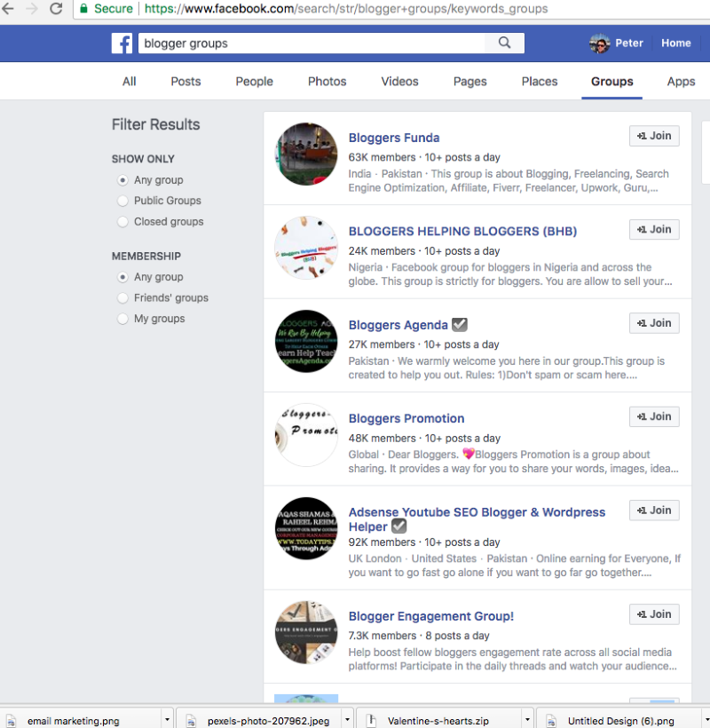Click the checkmark badge next to Helper
710x728 pixels.
[x=399, y=526]
